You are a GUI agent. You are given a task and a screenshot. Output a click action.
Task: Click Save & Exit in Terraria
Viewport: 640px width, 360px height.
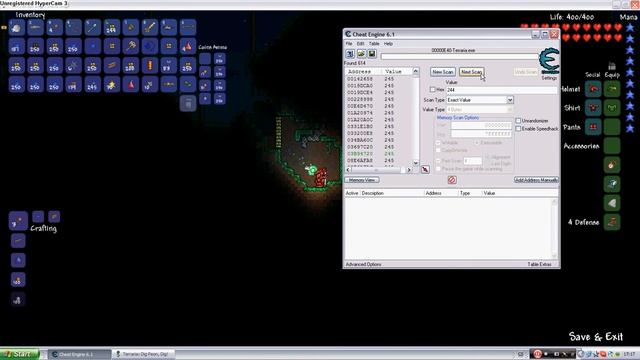596,337
